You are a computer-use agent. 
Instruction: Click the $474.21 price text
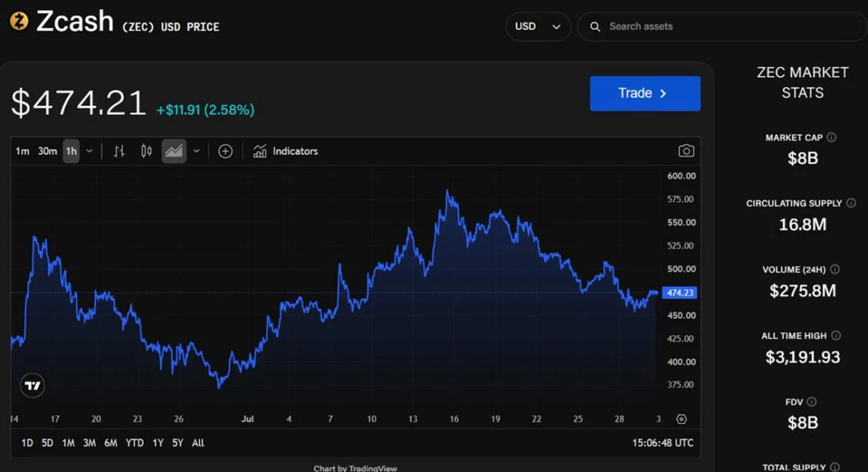point(78,103)
